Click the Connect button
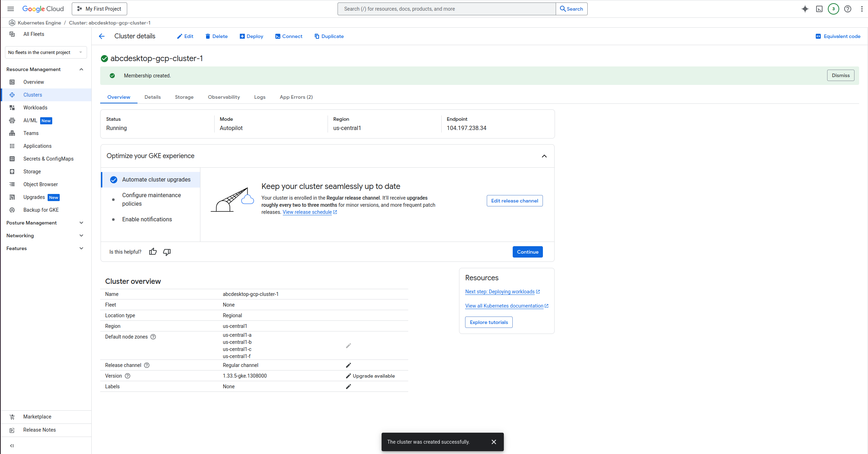868x454 pixels. coord(289,36)
